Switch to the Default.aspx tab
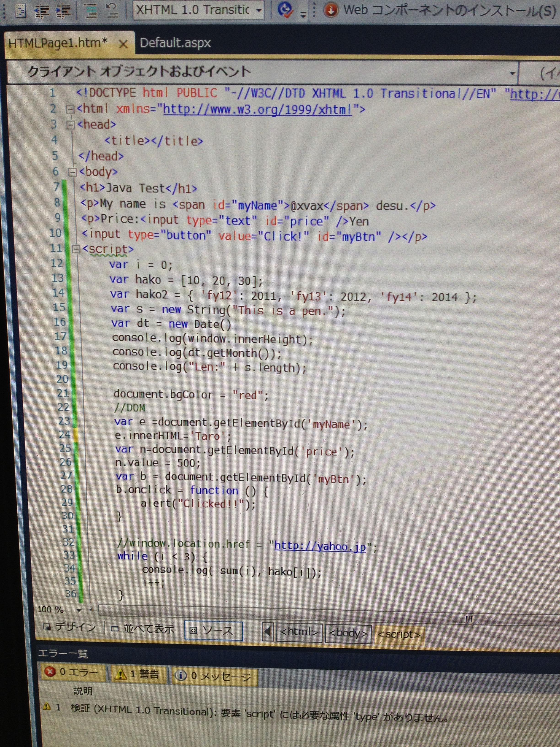Image resolution: width=560 pixels, height=747 pixels. tap(175, 43)
